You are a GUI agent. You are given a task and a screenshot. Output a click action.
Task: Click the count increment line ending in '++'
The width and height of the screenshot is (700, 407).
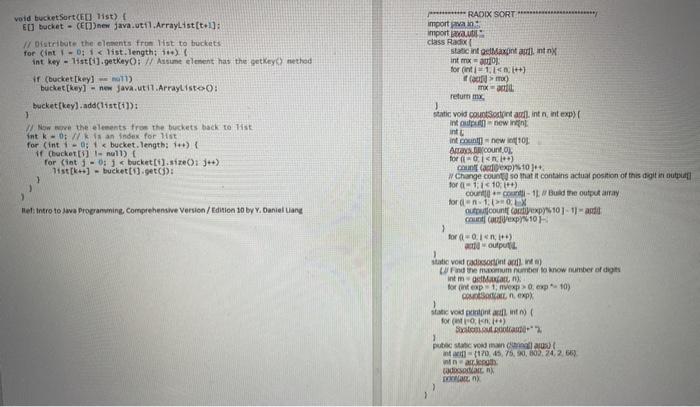[501, 167]
